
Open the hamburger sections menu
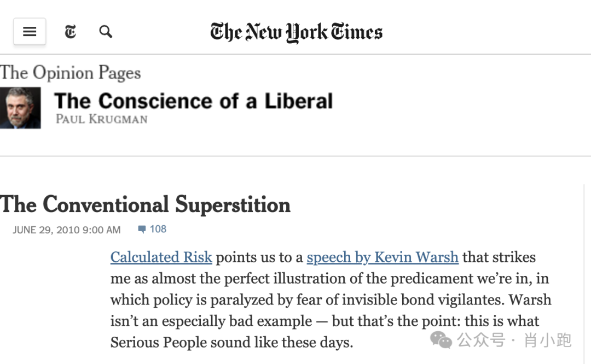(30, 32)
